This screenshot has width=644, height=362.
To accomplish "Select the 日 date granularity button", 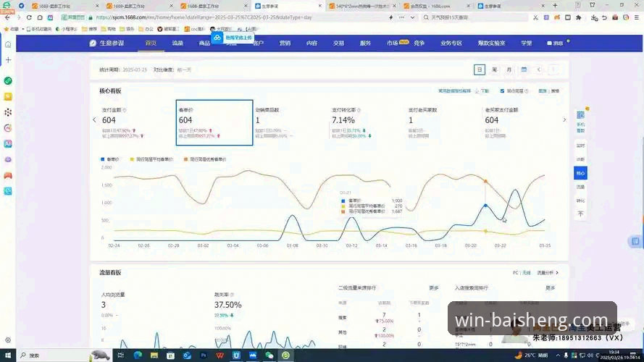I will click(x=480, y=70).
